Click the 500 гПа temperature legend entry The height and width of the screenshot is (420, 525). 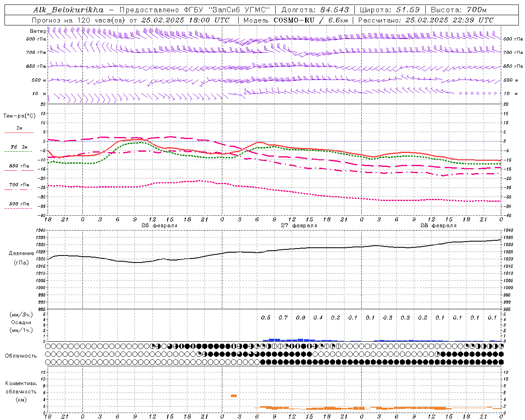coord(19,204)
